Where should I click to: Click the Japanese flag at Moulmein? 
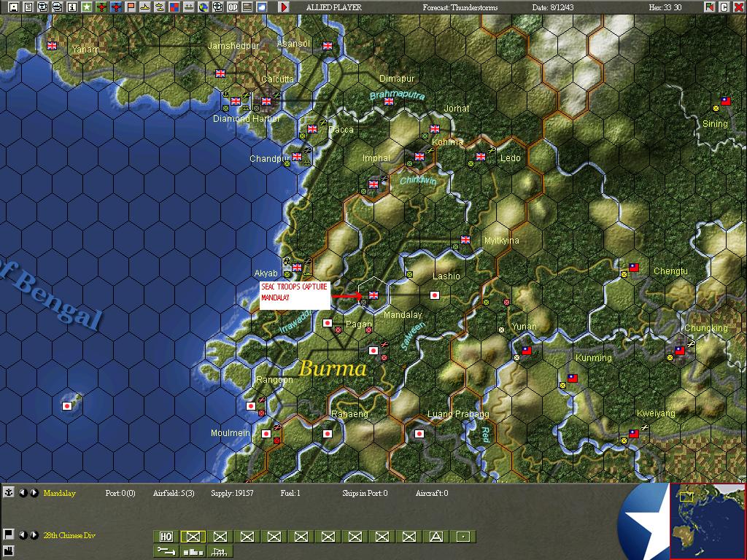point(266,434)
